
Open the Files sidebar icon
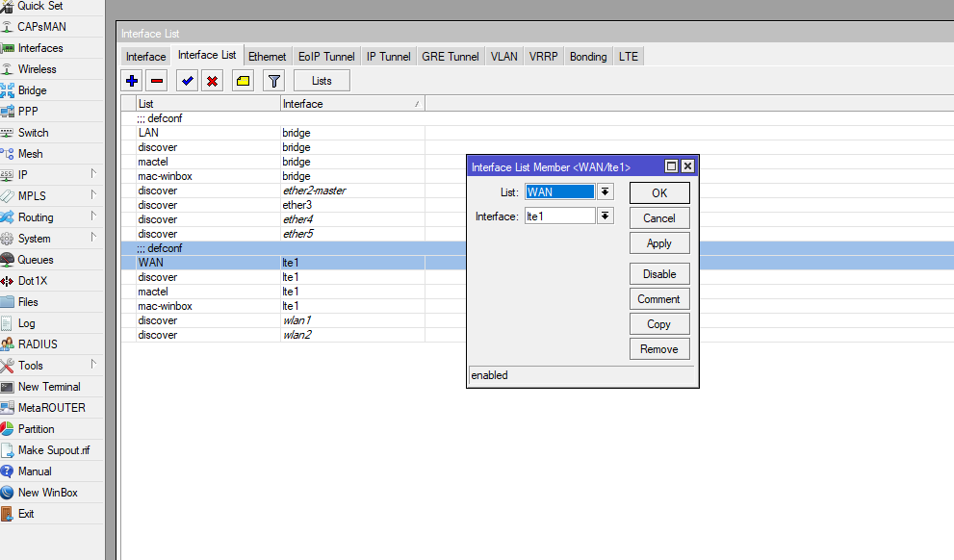coord(8,302)
